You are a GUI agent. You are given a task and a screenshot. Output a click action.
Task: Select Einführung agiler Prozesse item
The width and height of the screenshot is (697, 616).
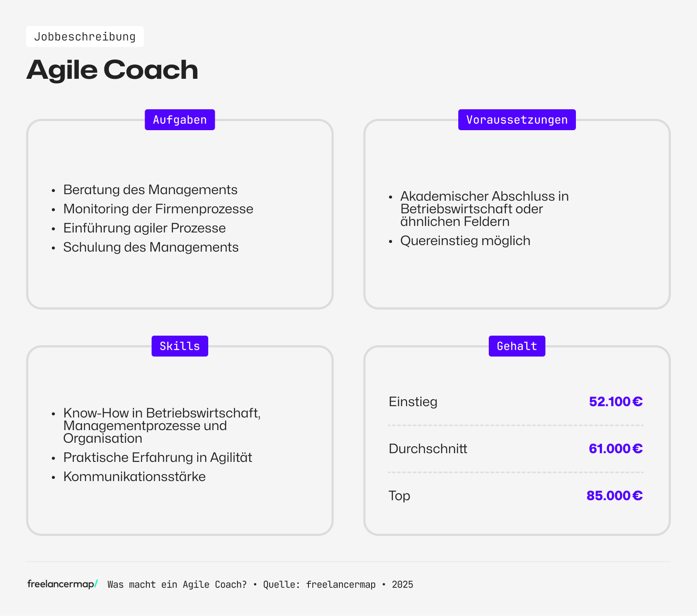tap(144, 228)
